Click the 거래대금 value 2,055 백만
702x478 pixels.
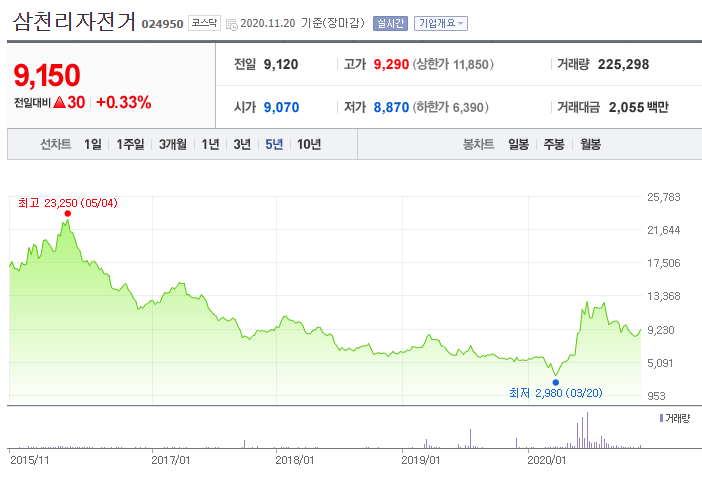coord(638,107)
